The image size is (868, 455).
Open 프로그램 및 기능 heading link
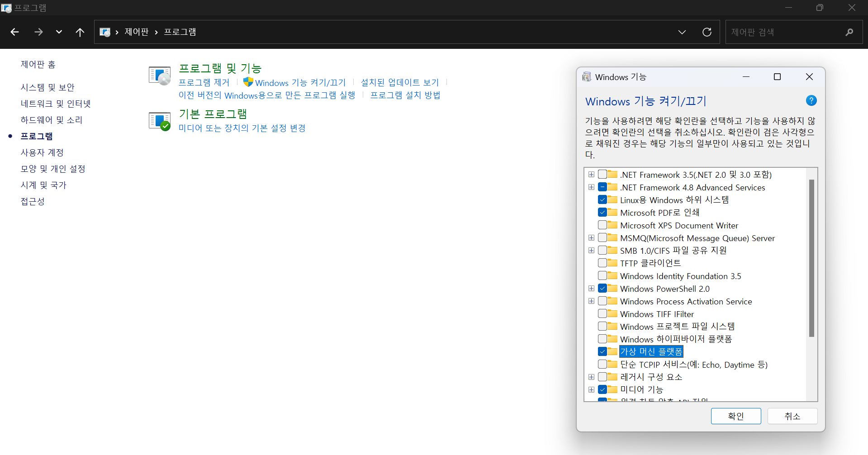[220, 68]
